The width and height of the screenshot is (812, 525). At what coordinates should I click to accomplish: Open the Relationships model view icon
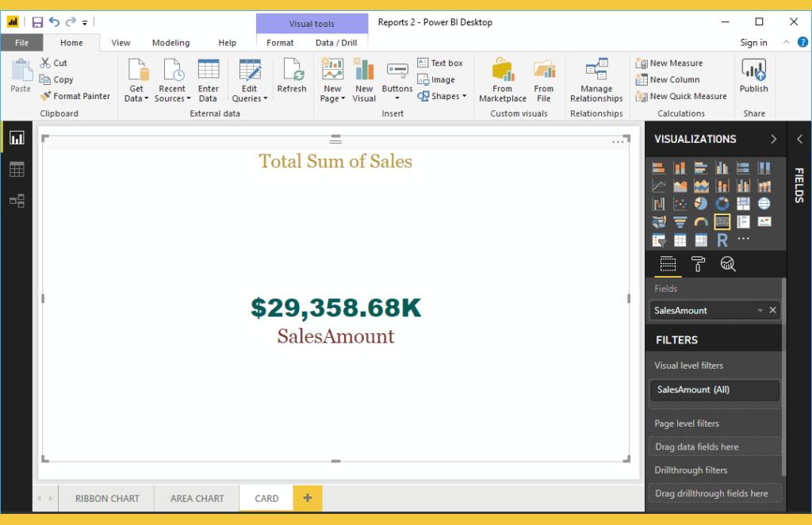point(17,201)
